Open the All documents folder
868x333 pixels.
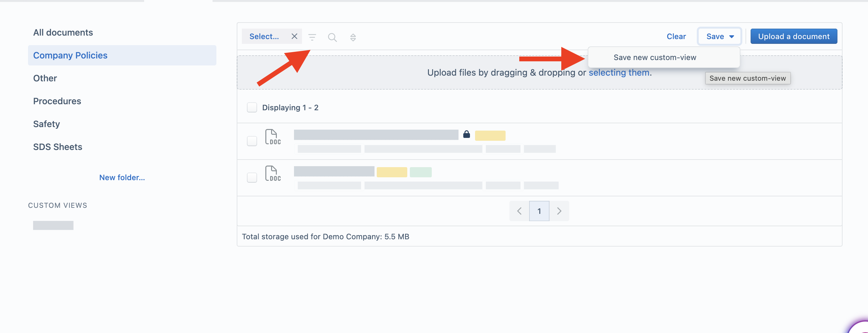click(x=63, y=32)
